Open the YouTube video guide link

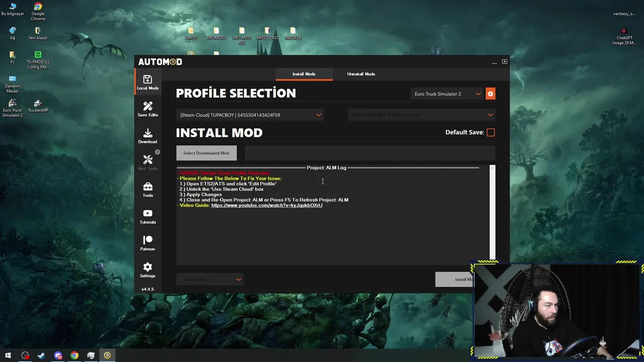coord(267,205)
